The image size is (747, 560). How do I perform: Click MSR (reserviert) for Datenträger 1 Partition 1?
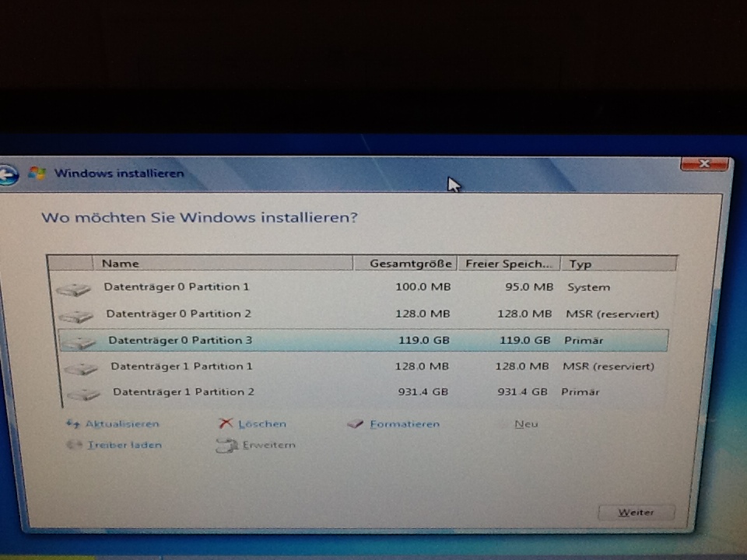(608, 366)
